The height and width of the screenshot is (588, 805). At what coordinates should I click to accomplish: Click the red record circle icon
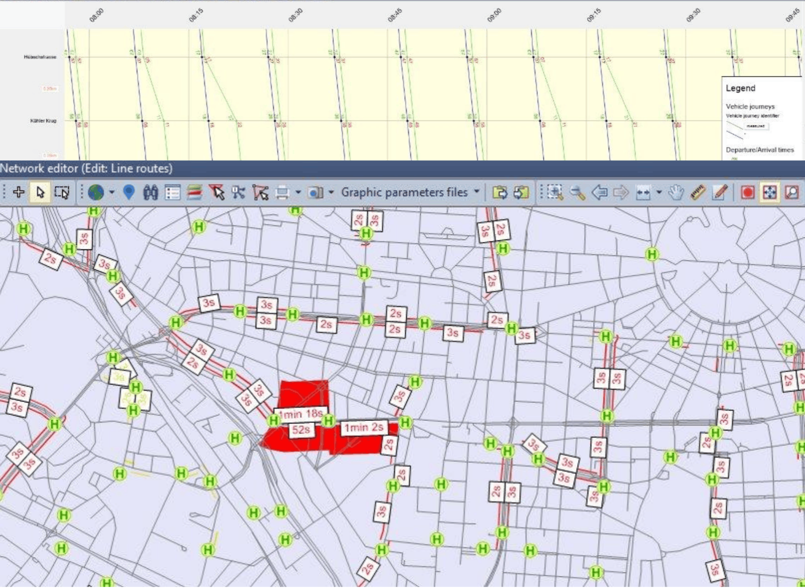[x=748, y=193]
